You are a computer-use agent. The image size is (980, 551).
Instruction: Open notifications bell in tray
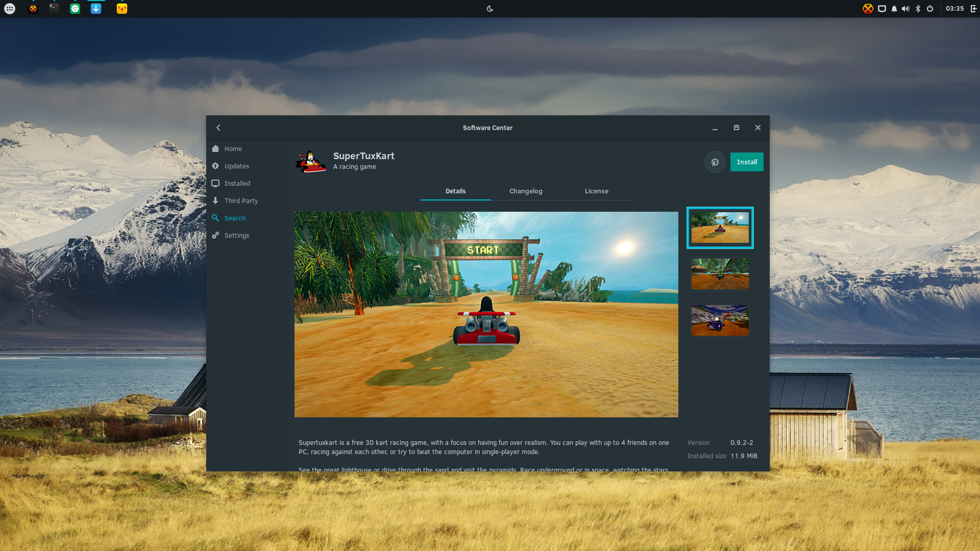coord(894,9)
